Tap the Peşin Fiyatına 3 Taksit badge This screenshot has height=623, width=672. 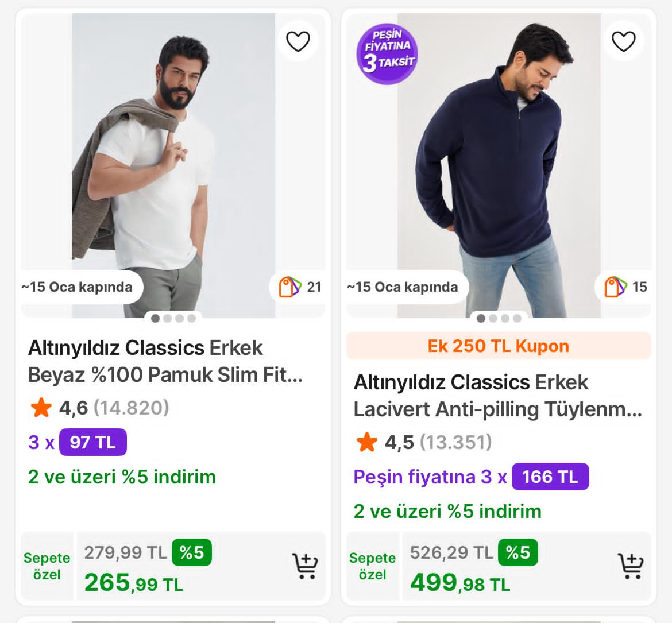387,54
